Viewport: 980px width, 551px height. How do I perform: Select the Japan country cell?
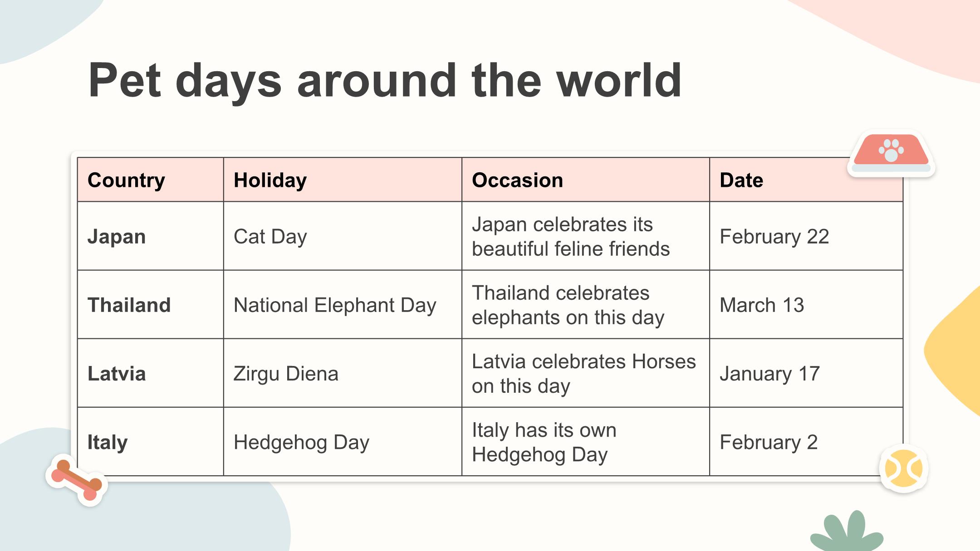(x=150, y=236)
